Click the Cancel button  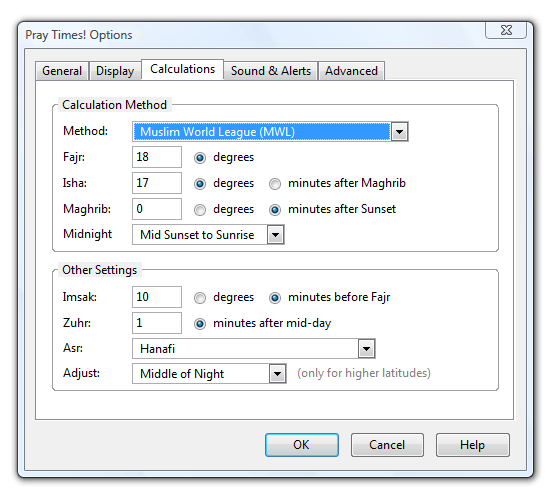coord(387,445)
